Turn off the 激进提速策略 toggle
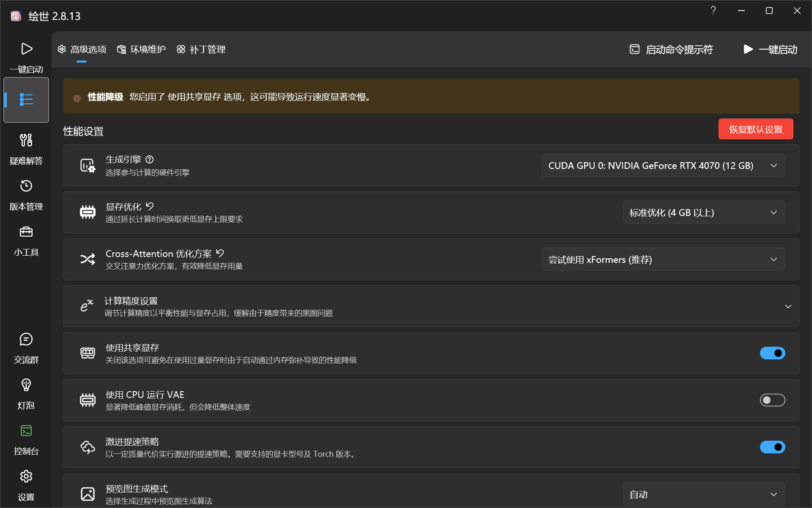Viewport: 812px width, 508px height. coord(772,447)
